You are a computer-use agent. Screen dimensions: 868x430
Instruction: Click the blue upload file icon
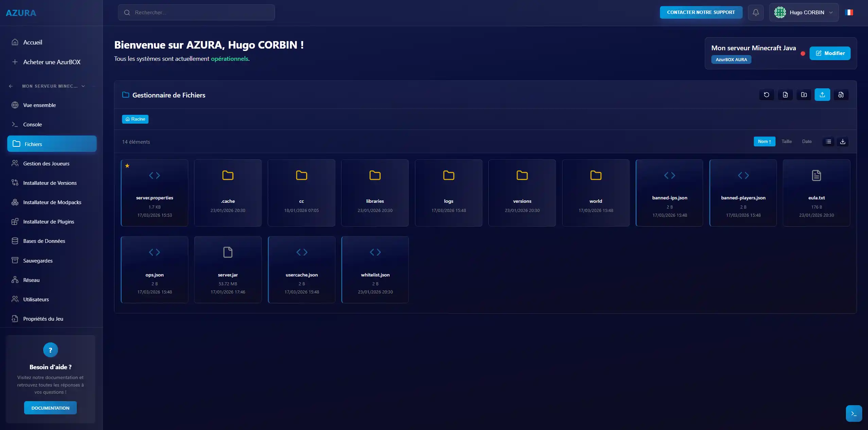pyautogui.click(x=822, y=95)
